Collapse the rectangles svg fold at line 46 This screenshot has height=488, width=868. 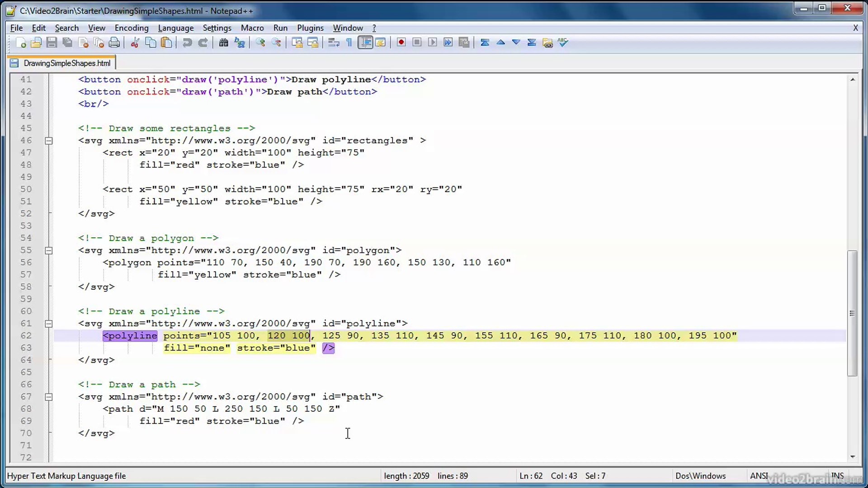pos(49,141)
